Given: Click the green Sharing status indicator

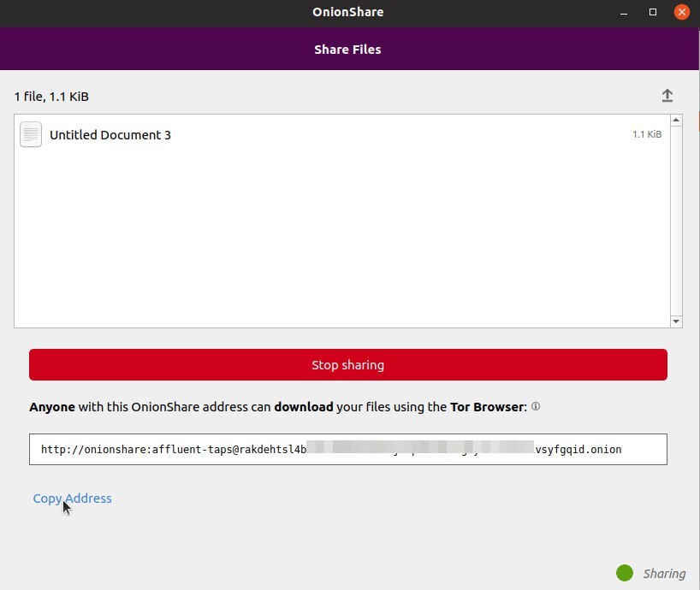Looking at the screenshot, I should point(624,573).
